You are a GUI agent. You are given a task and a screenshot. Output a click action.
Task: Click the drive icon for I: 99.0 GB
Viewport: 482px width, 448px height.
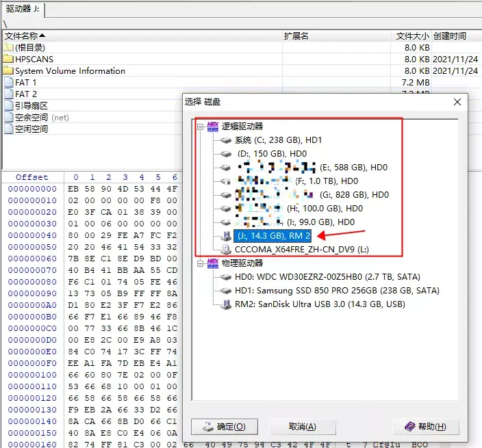[x=226, y=222]
